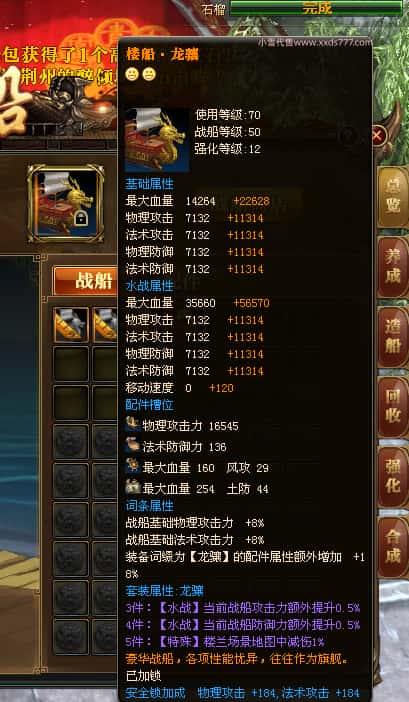Switch to the 战船 tab
409x702 pixels.
(86, 281)
